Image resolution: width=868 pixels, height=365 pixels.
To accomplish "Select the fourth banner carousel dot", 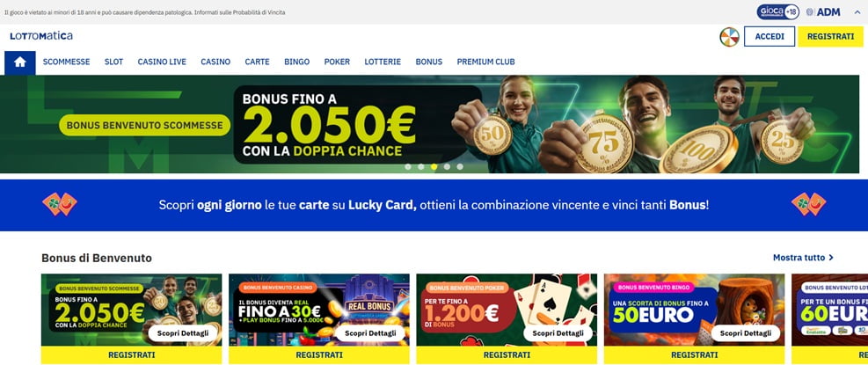I will pyautogui.click(x=447, y=166).
